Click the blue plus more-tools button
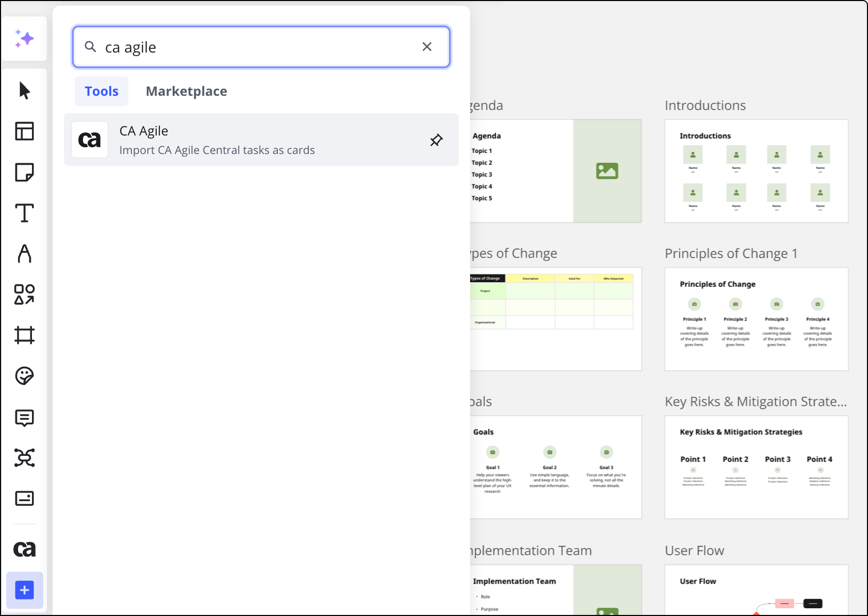The height and width of the screenshot is (616, 868). point(24,590)
